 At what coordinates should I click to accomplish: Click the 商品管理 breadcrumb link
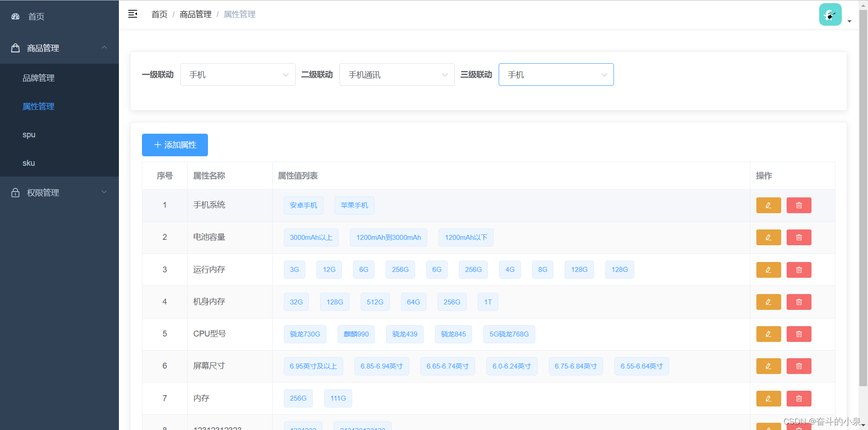[x=195, y=14]
